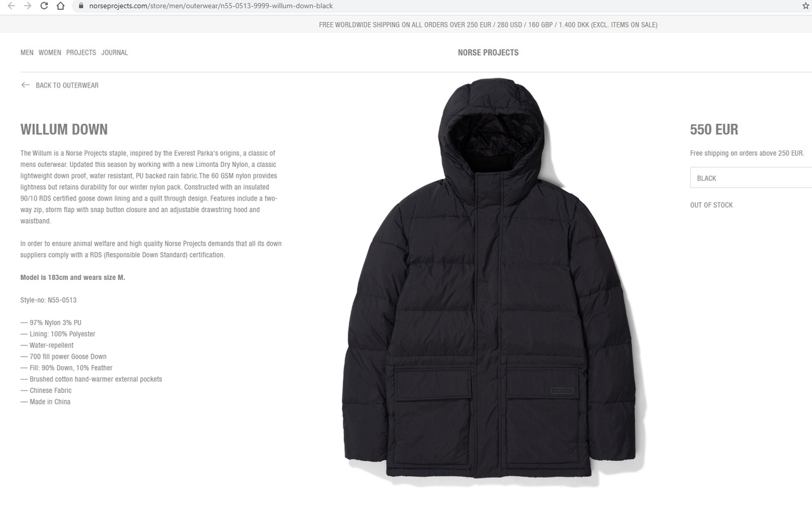
Task: Open the WOMEN menu
Action: (x=49, y=53)
